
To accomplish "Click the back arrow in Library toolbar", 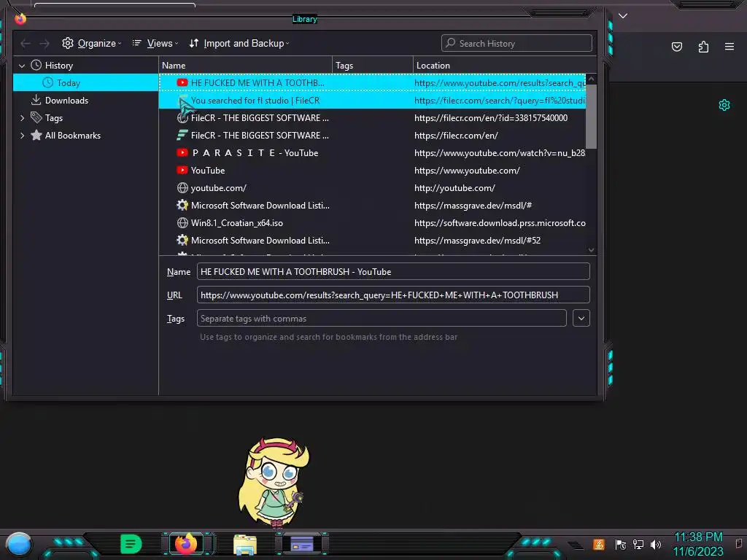I will tap(26, 43).
